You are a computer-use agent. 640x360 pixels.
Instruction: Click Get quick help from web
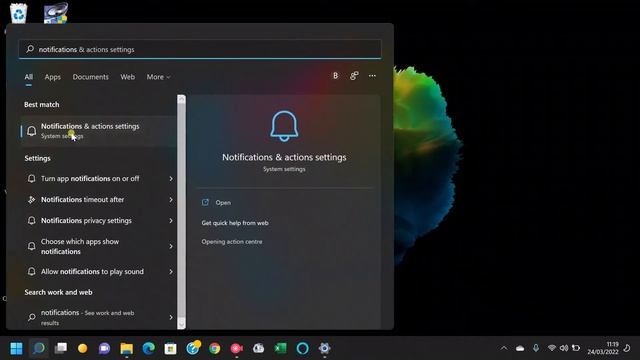[235, 223]
